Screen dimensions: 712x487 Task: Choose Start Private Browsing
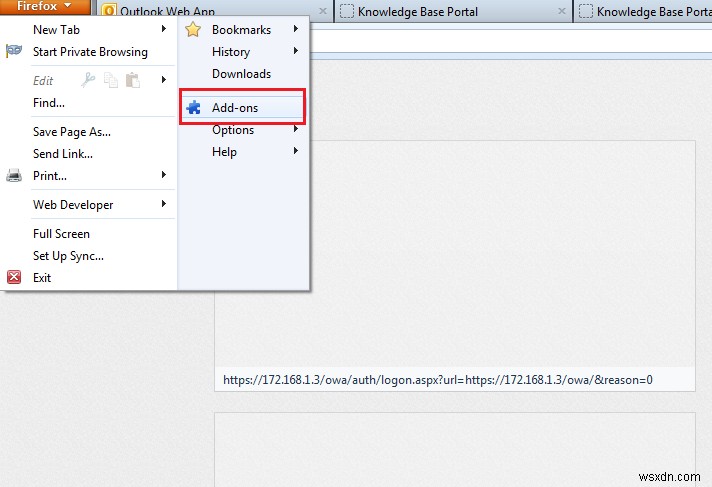tap(90, 52)
